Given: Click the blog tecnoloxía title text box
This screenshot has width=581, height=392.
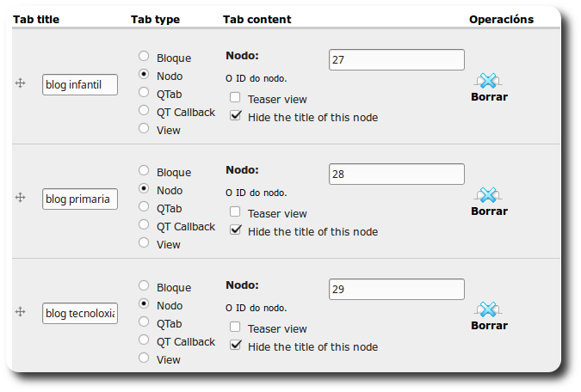Looking at the screenshot, I should 79,314.
